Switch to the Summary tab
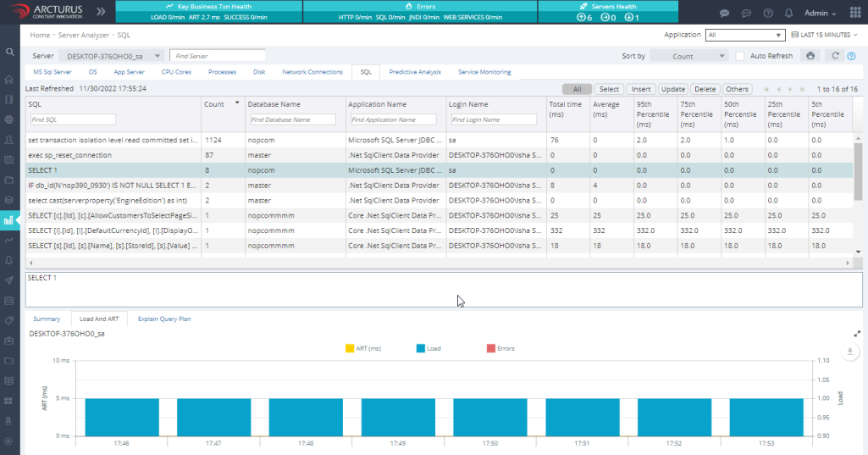 point(47,319)
